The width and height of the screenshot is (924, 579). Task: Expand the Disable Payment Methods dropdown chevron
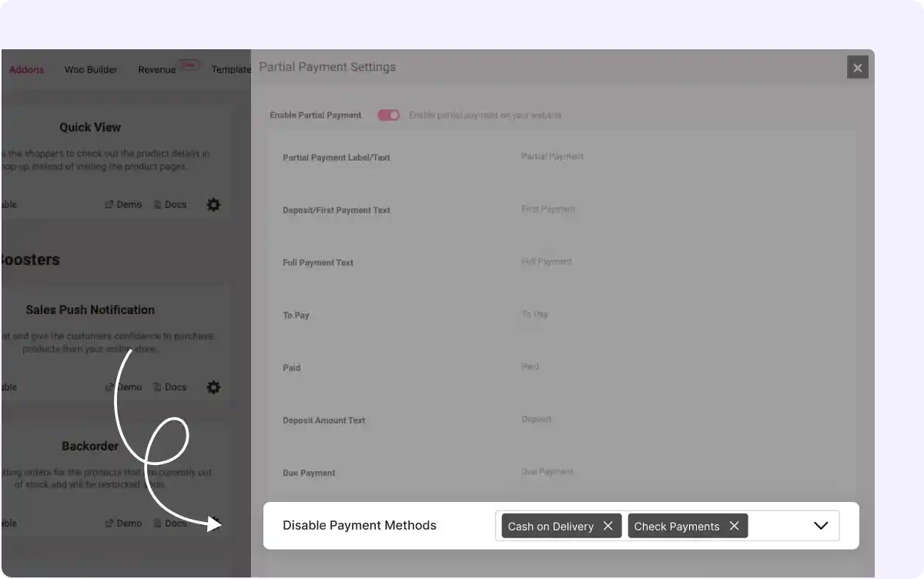point(820,525)
